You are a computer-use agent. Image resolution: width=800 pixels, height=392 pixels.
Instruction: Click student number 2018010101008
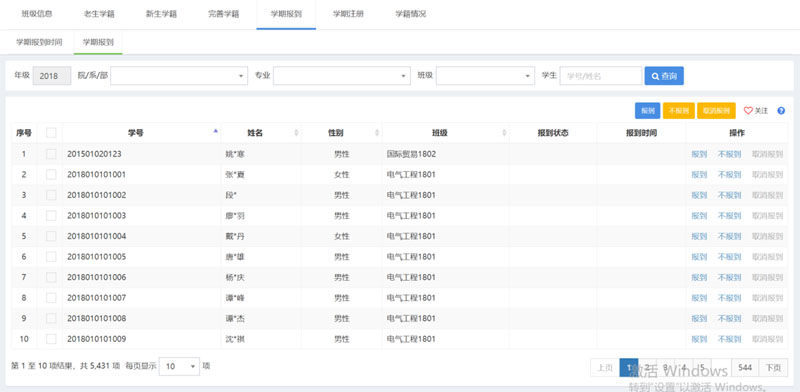pyautogui.click(x=96, y=318)
